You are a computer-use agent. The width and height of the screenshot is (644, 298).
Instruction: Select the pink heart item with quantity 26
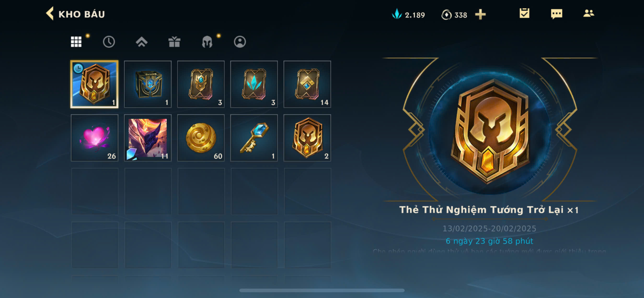pyautogui.click(x=94, y=138)
